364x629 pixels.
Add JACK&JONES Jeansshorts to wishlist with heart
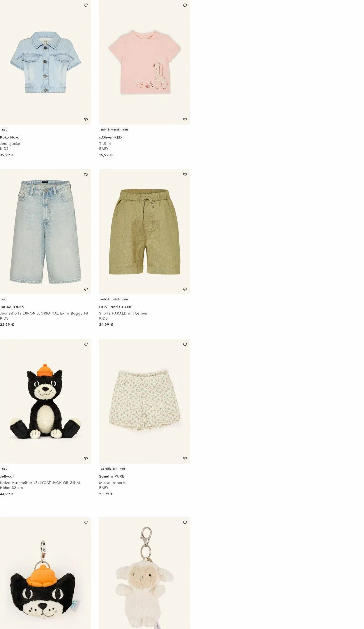coord(86,175)
